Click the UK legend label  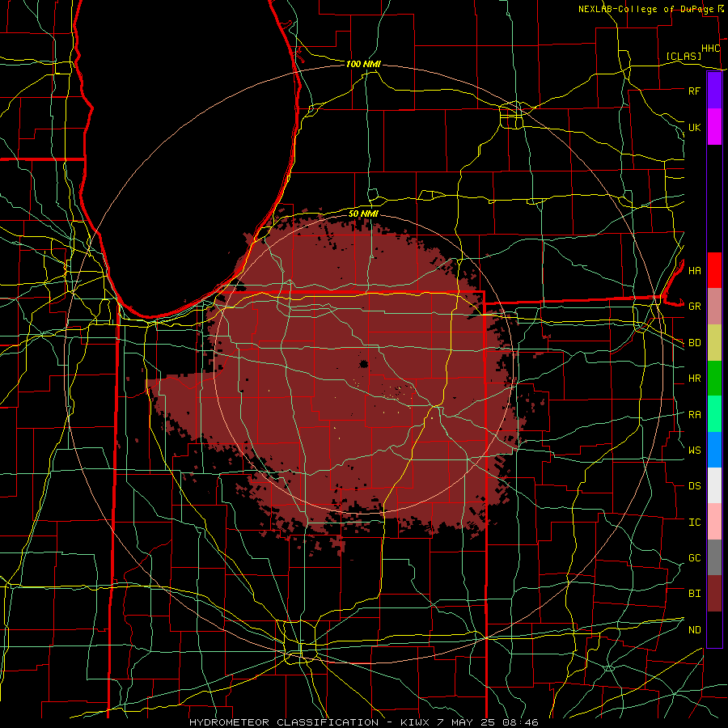click(694, 127)
